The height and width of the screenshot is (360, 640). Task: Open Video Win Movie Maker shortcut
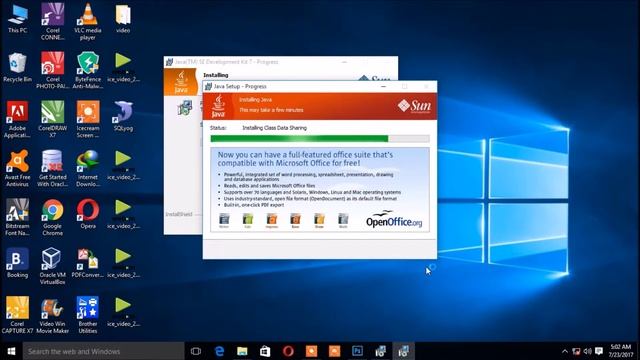tap(53, 315)
